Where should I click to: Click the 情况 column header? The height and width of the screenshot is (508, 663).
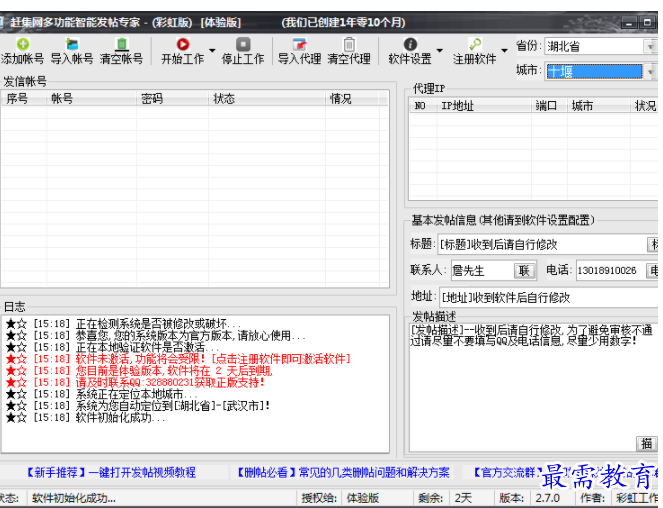pyautogui.click(x=353, y=99)
